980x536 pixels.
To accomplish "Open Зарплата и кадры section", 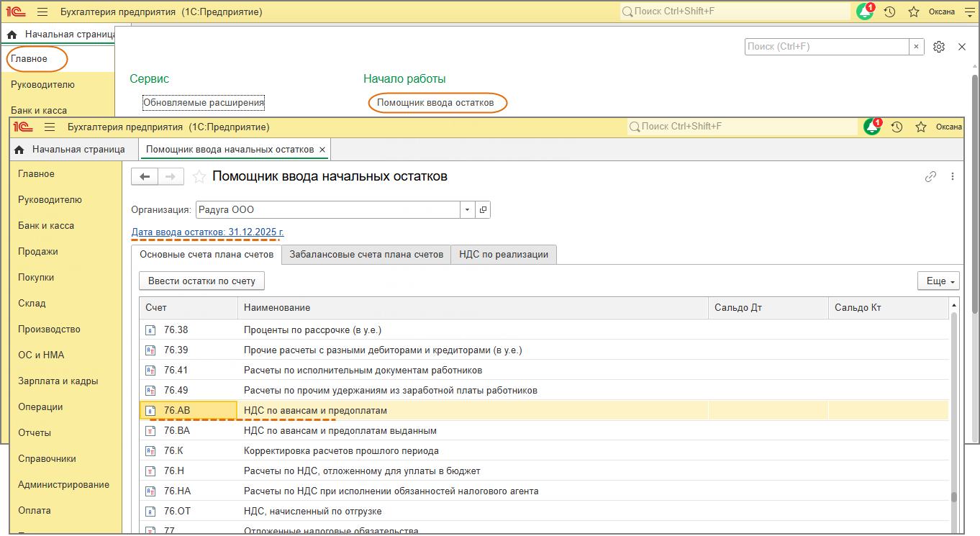I will point(58,381).
